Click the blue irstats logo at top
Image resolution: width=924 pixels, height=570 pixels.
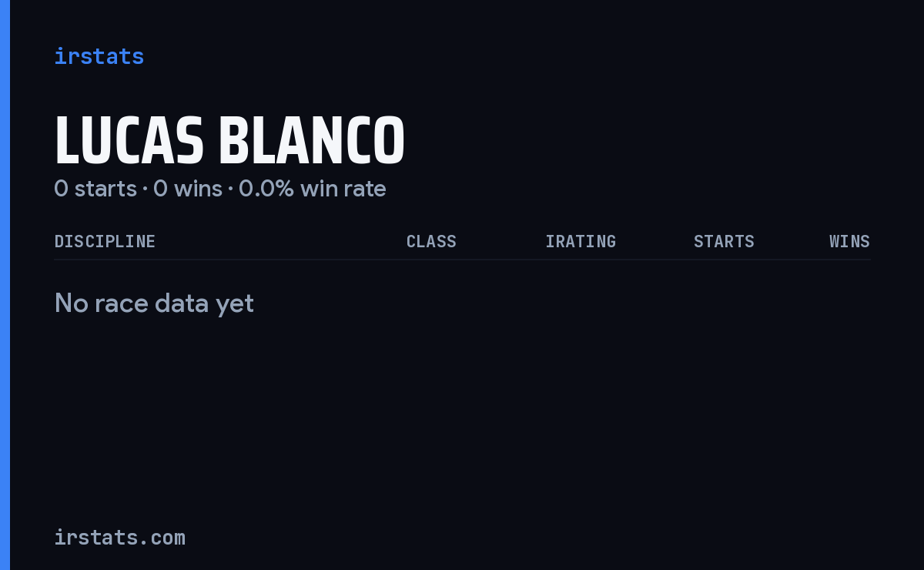(99, 56)
